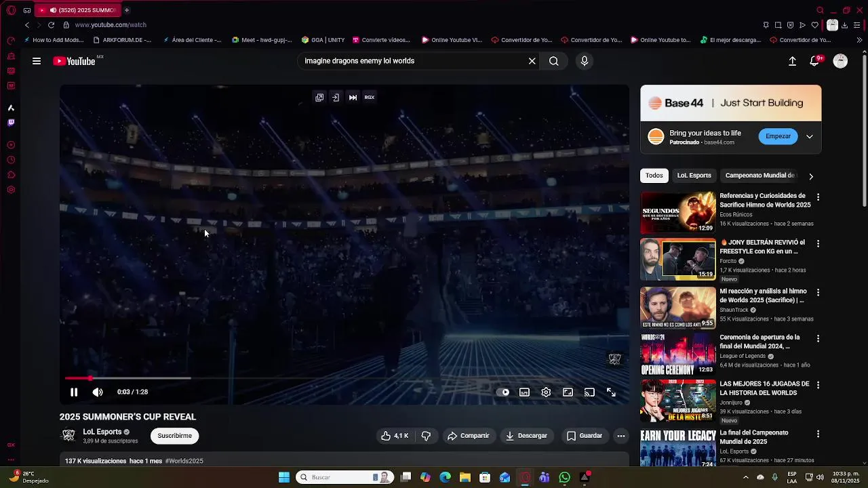
Task: Cast video to a TV
Action: tap(589, 392)
